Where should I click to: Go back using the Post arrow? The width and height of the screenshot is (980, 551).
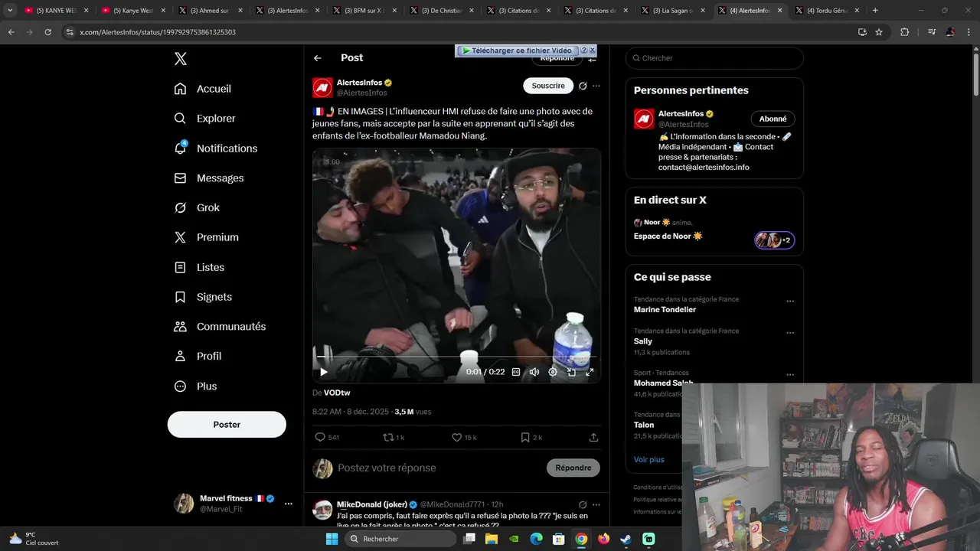[x=318, y=58]
